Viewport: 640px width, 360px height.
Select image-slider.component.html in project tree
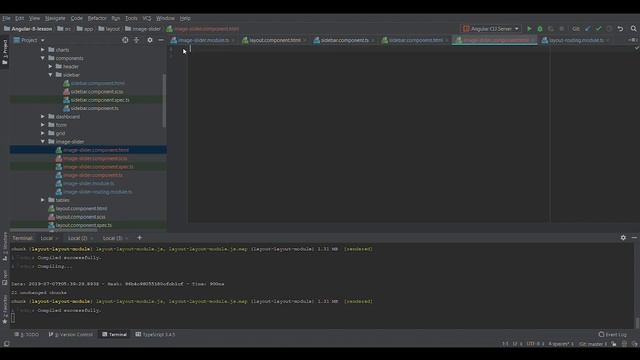(x=96, y=150)
